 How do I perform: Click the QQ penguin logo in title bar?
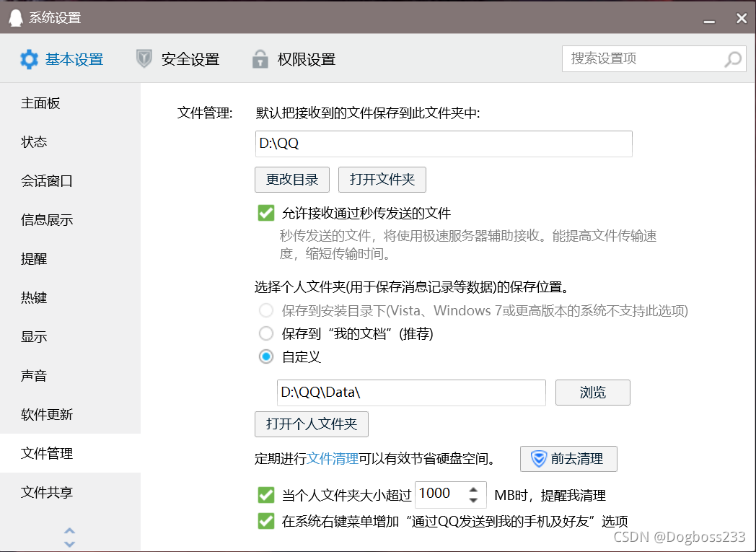point(16,18)
